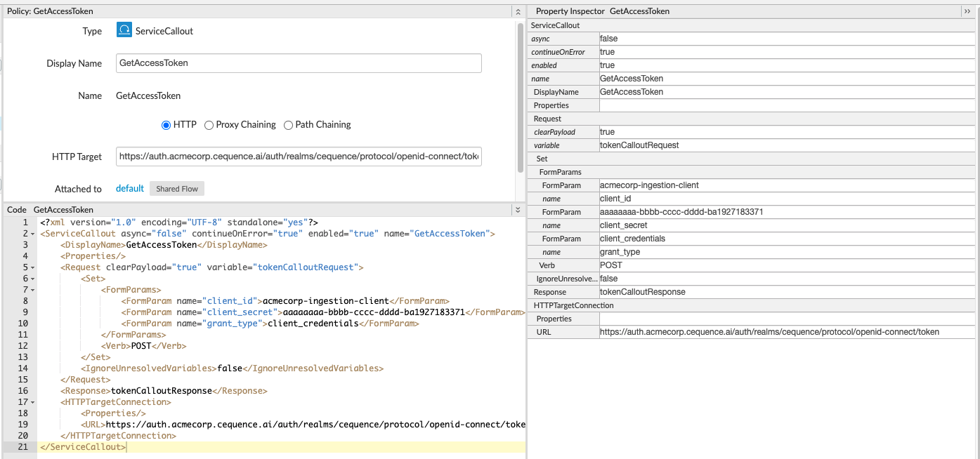
Task: Click the URL value in Property Inspector
Action: [x=769, y=332]
